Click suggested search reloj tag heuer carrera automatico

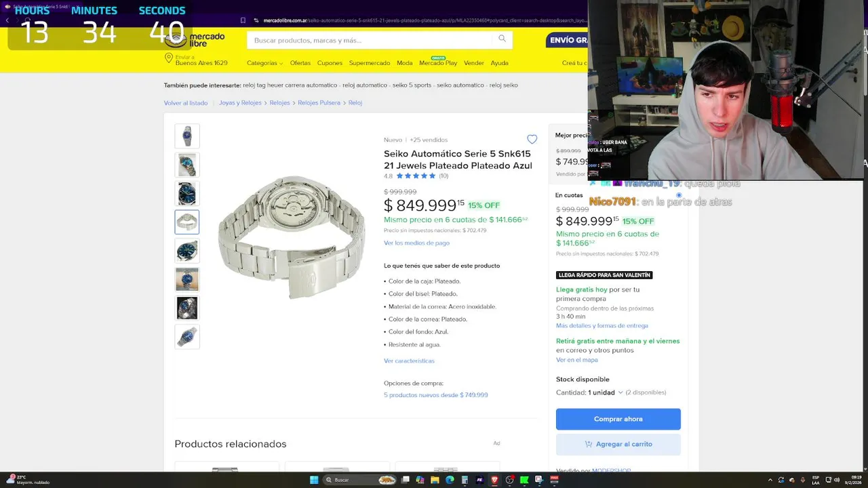(x=290, y=85)
